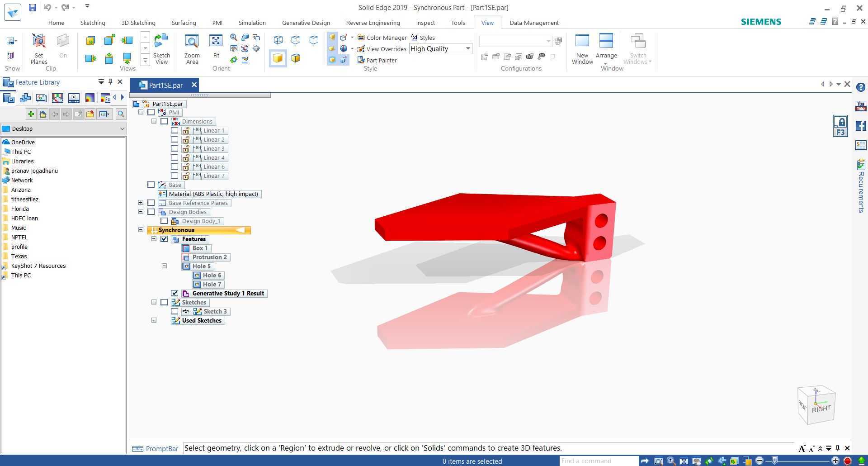Open the Facebook side panel icon
Image resolution: width=868 pixels, height=466 pixels.
[x=861, y=126]
